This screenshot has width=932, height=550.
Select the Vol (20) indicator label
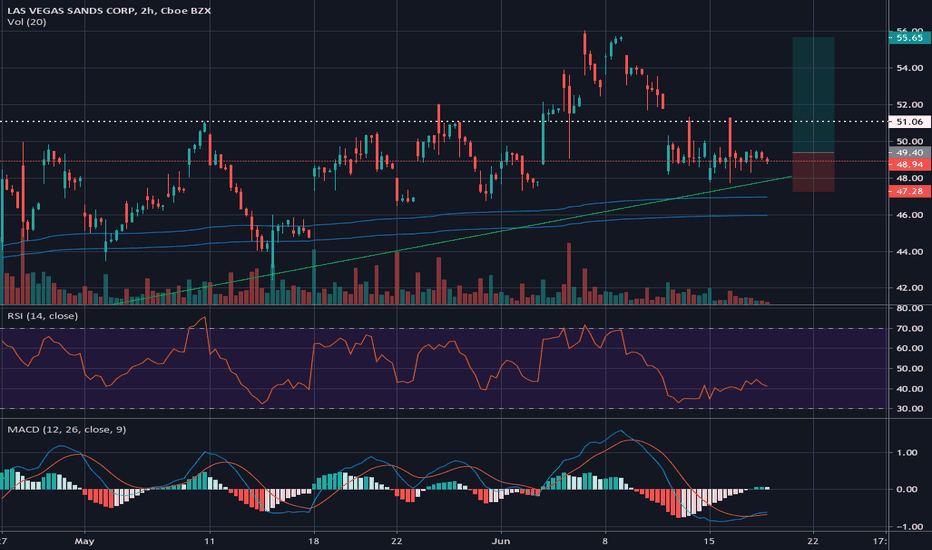click(x=27, y=22)
